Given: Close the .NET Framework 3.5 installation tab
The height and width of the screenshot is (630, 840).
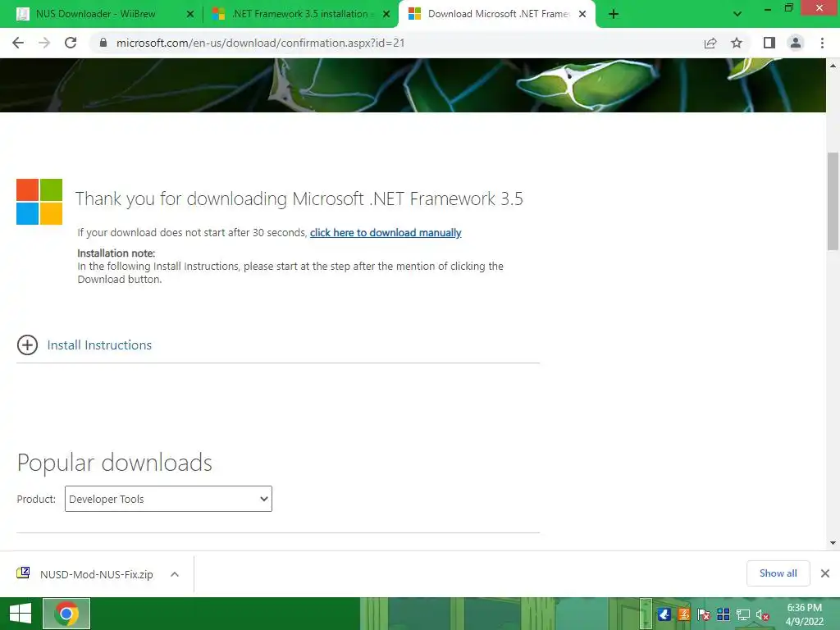Looking at the screenshot, I should [x=386, y=15].
